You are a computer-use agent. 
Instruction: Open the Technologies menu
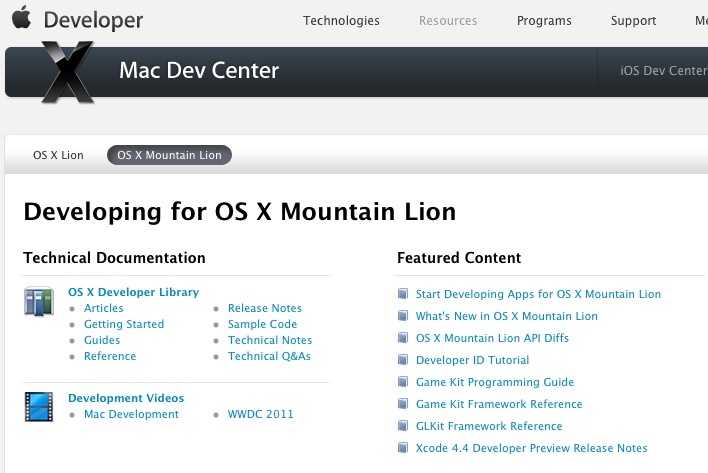coord(341,20)
